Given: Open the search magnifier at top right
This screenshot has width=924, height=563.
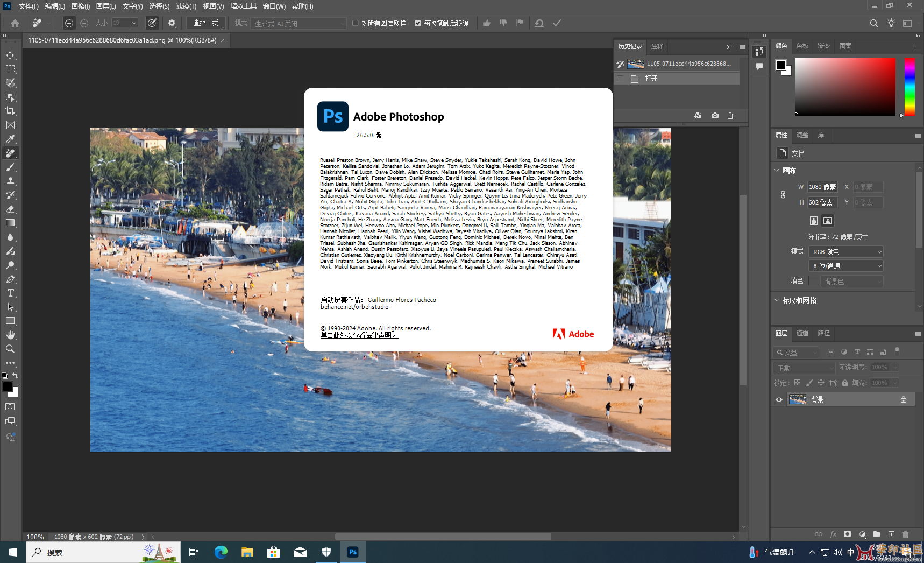Looking at the screenshot, I should pyautogui.click(x=874, y=23).
